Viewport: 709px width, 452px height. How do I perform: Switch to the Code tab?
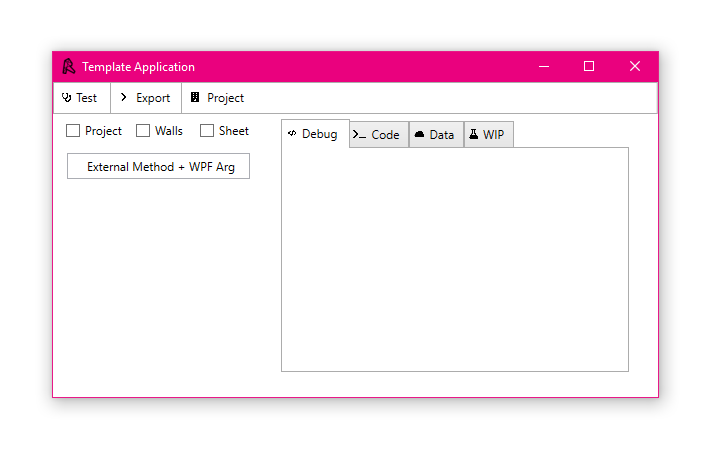pos(379,135)
